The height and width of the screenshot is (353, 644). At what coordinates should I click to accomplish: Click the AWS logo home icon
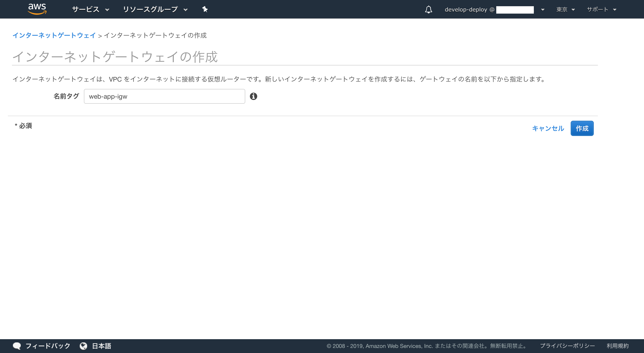pyautogui.click(x=37, y=9)
